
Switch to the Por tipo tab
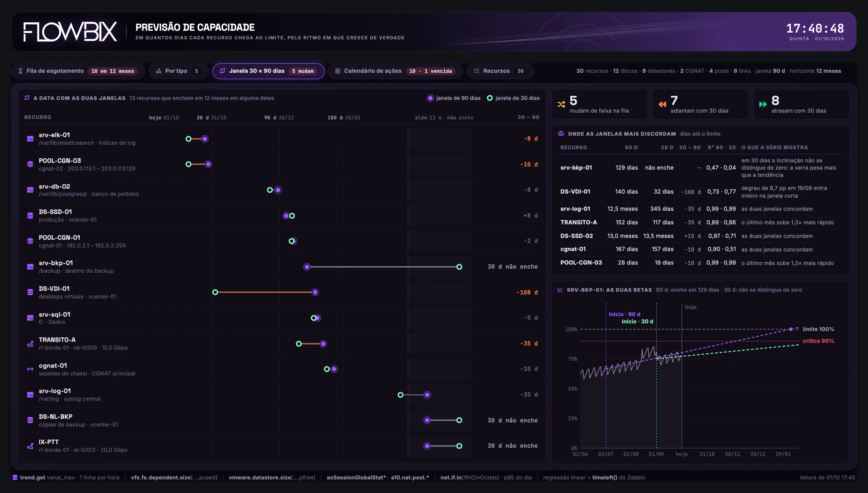(178, 71)
